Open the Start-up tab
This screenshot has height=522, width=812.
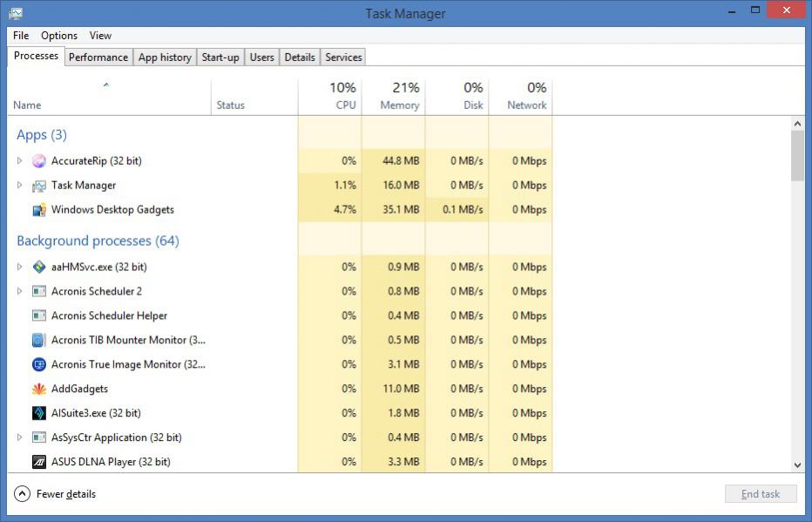[220, 58]
